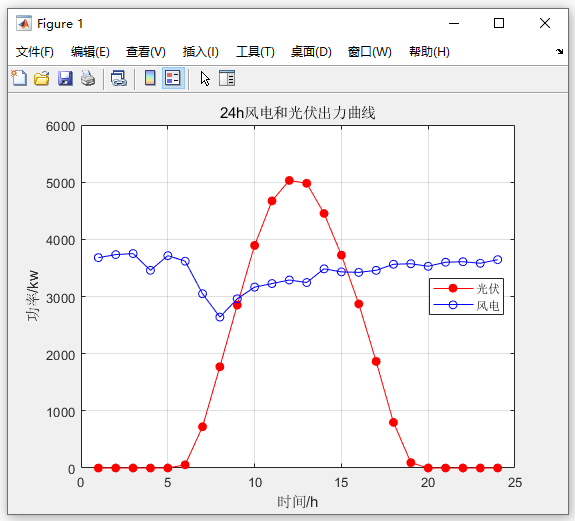The width and height of the screenshot is (575, 521).
Task: Open the 桌面(D) menu
Action: pyautogui.click(x=311, y=52)
